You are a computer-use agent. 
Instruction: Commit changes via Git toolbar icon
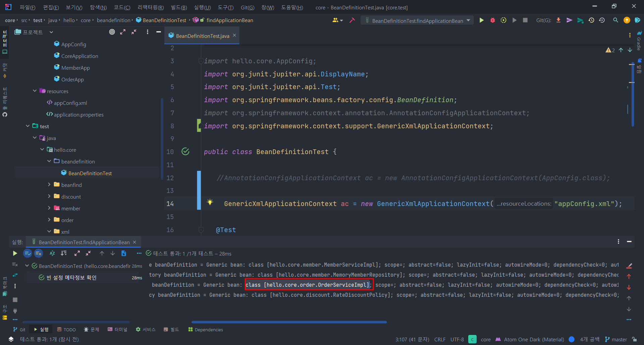pos(569,20)
